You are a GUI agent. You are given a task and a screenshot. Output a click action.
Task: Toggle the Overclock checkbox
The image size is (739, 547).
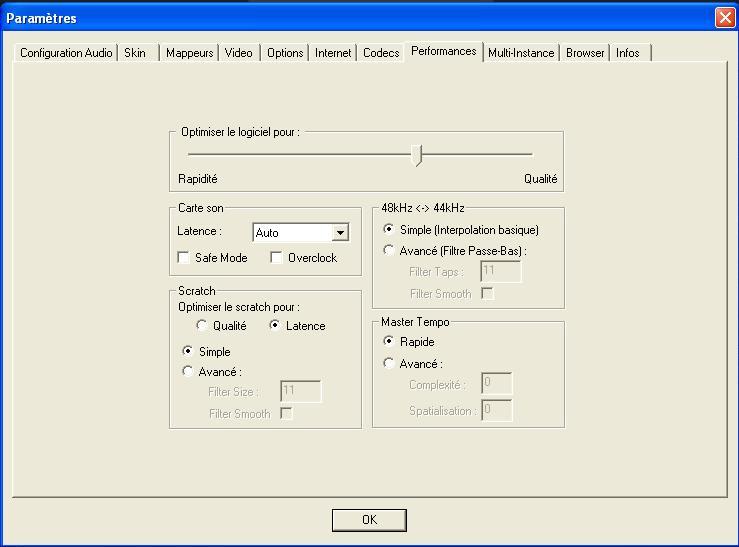277,258
